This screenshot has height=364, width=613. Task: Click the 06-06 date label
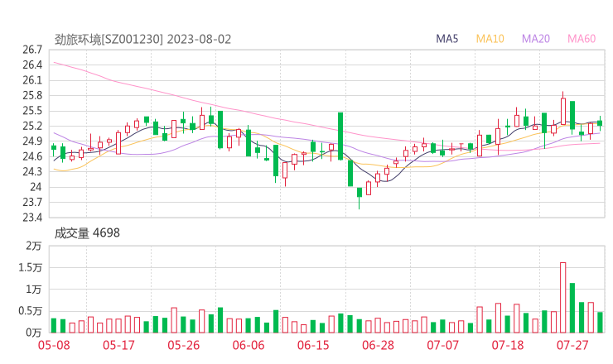pos(249,345)
